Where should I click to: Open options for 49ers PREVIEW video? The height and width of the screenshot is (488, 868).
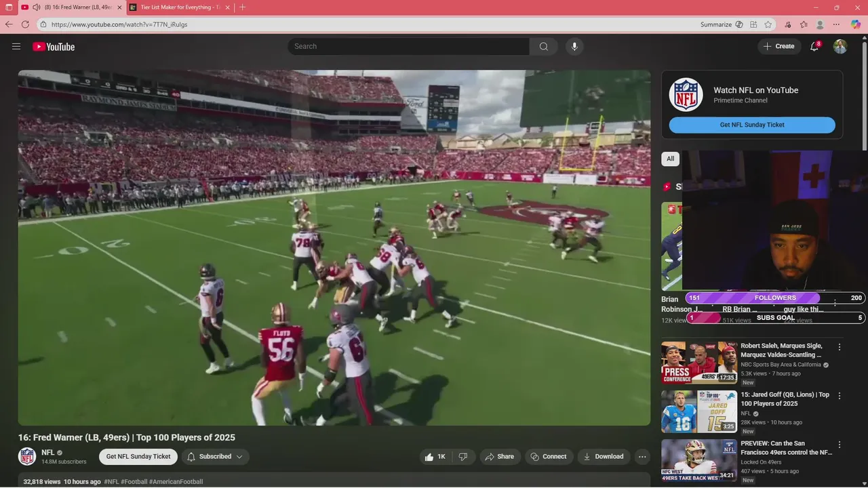point(840,445)
